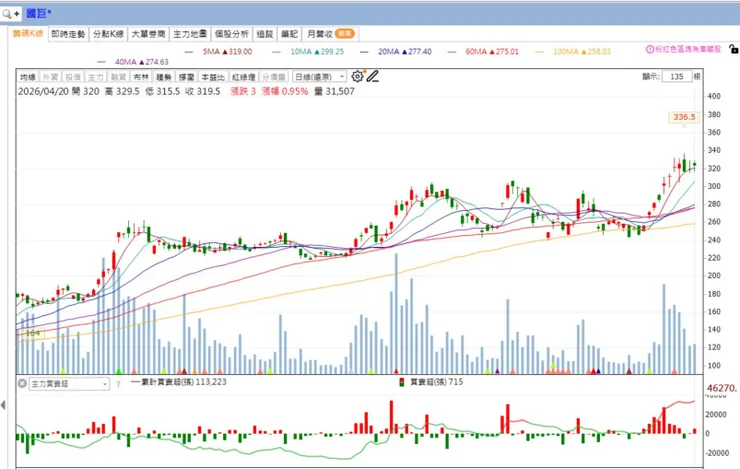This screenshot has height=469, width=740.
Task: Click the pink 粉紅色區塊 notice link
Action: (688, 49)
